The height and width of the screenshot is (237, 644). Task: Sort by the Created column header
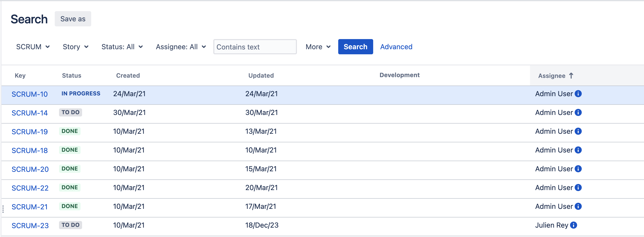pyautogui.click(x=128, y=76)
